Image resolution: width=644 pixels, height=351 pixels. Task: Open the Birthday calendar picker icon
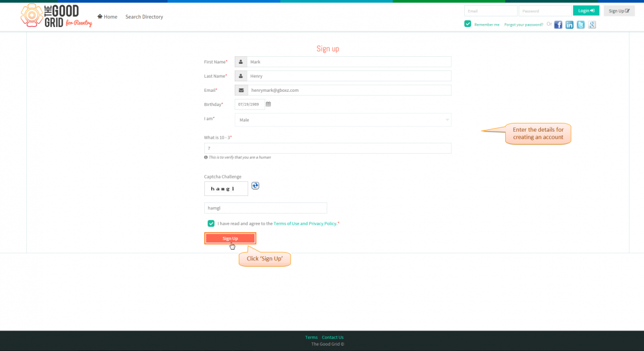pyautogui.click(x=268, y=104)
